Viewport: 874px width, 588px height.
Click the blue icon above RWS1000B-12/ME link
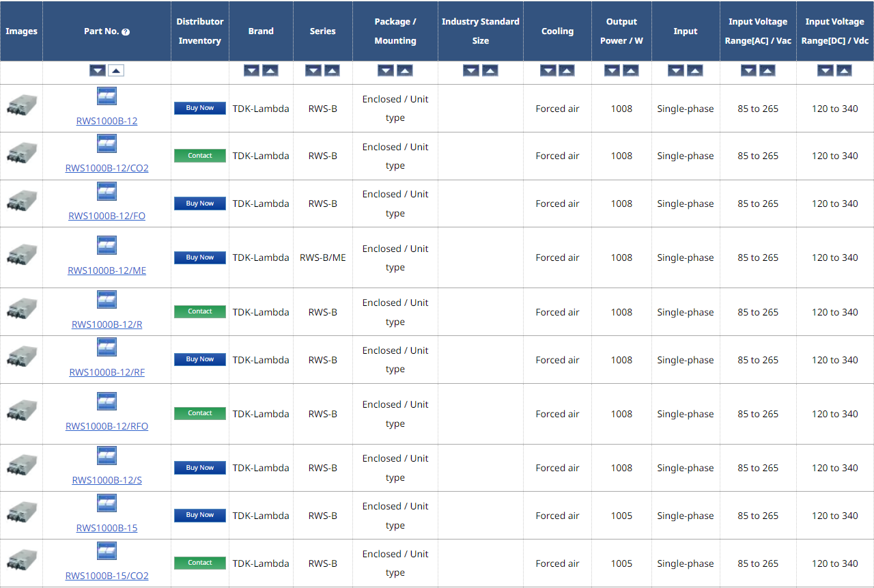tap(107, 246)
